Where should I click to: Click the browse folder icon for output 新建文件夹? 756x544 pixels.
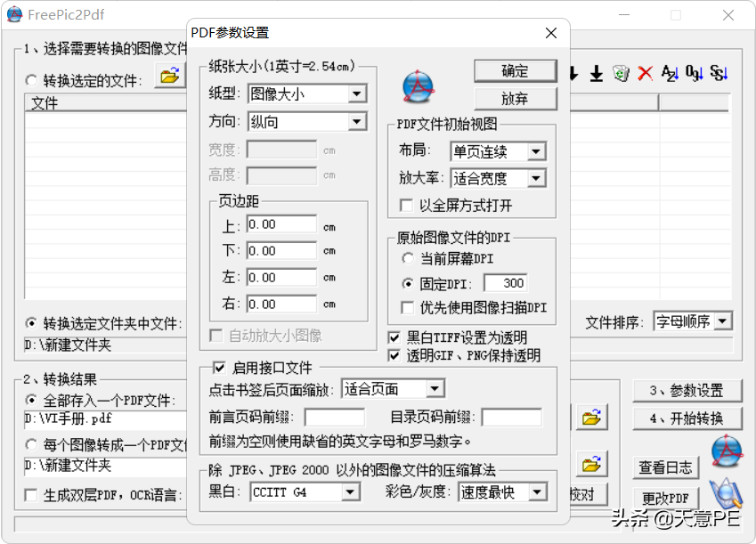click(x=591, y=464)
